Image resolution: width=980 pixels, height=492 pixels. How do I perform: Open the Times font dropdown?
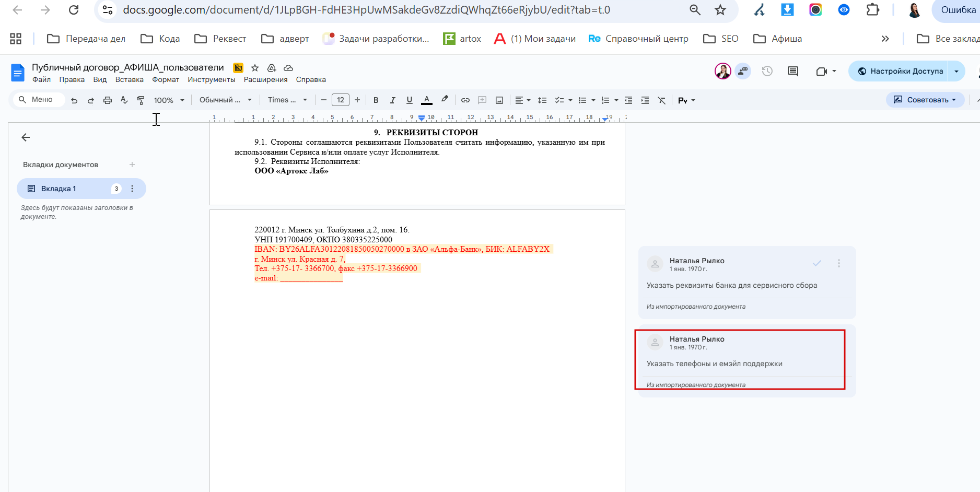point(287,100)
